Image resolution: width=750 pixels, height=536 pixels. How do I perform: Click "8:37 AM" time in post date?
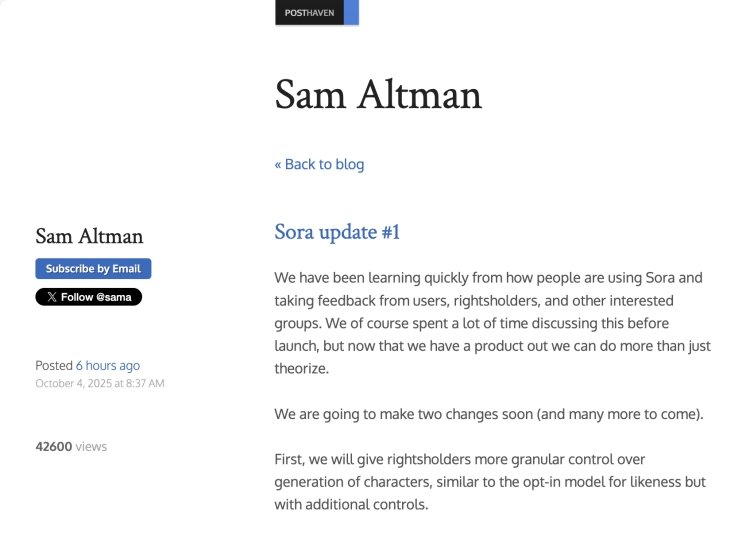(143, 383)
